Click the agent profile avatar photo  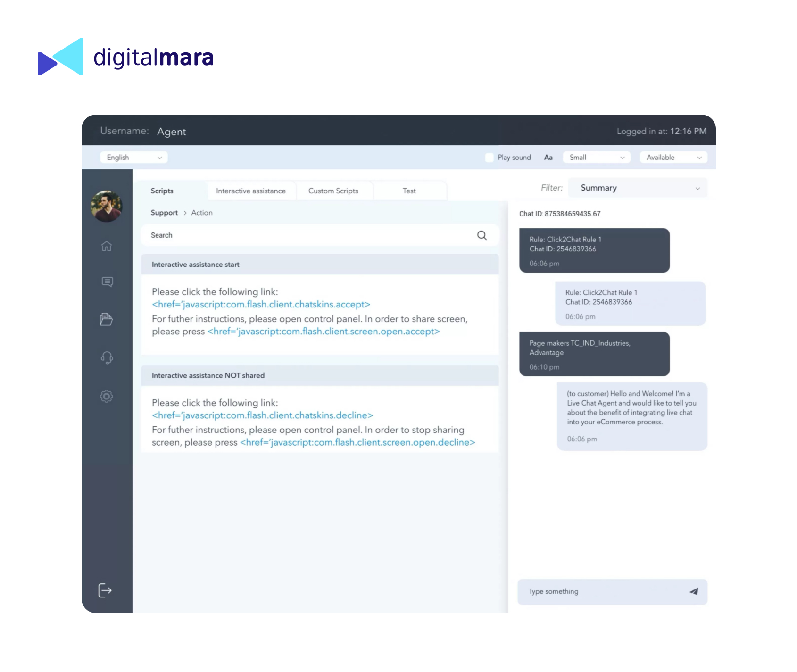[x=107, y=206]
